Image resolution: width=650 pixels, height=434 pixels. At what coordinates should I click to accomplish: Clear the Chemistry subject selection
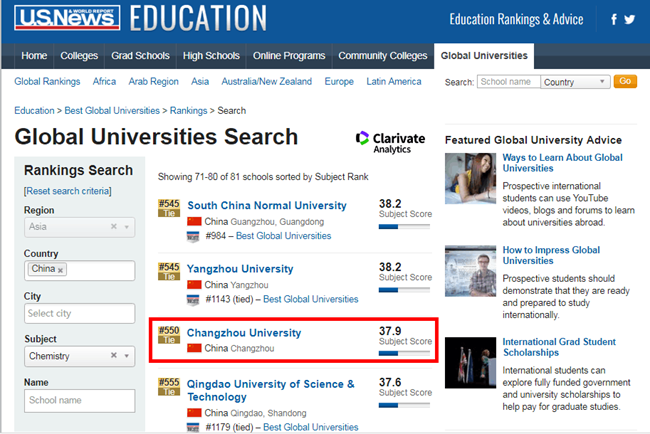(x=114, y=355)
